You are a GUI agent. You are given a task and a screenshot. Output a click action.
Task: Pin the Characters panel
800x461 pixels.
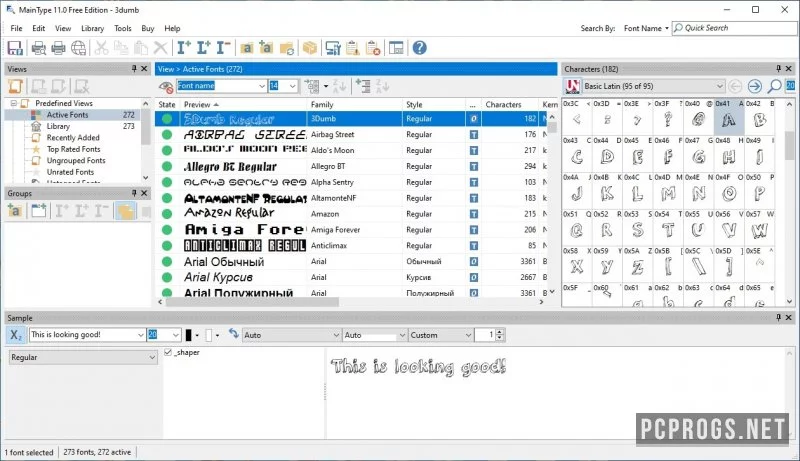tap(779, 68)
